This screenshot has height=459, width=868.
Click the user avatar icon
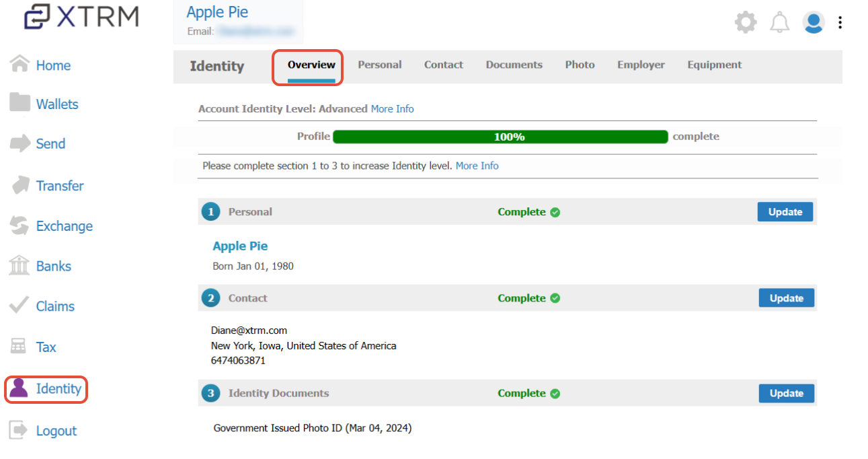click(814, 22)
